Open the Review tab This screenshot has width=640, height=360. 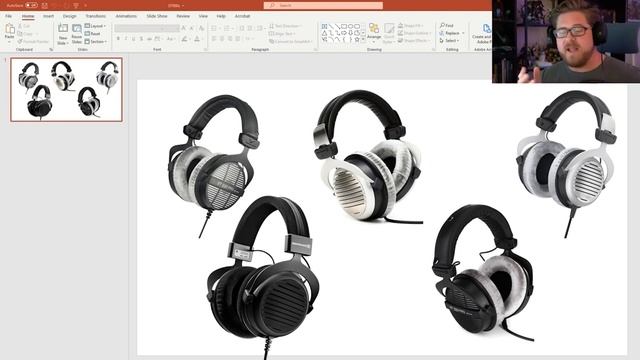point(183,16)
